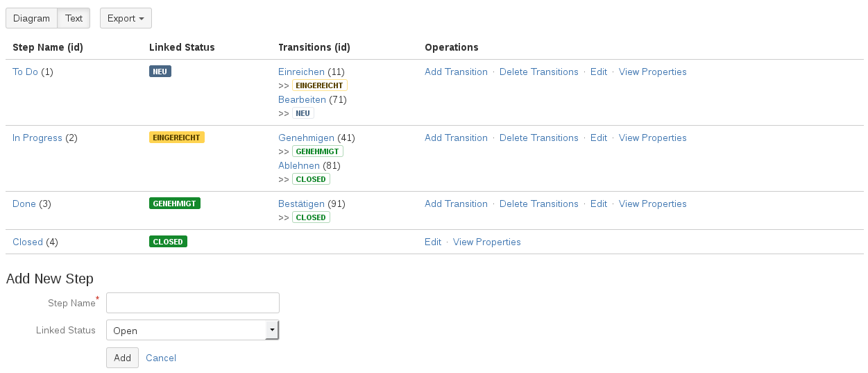Viewport: 868px width, 373px height.
Task: Add Transition for the To Do step
Action: point(456,72)
